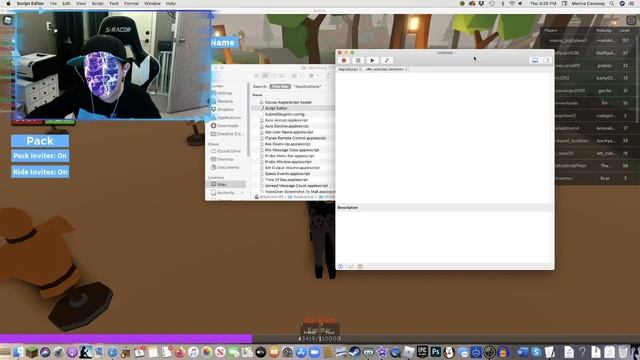The height and width of the screenshot is (360, 640).
Task: Compile the script with the hammer icon
Action: (387, 60)
